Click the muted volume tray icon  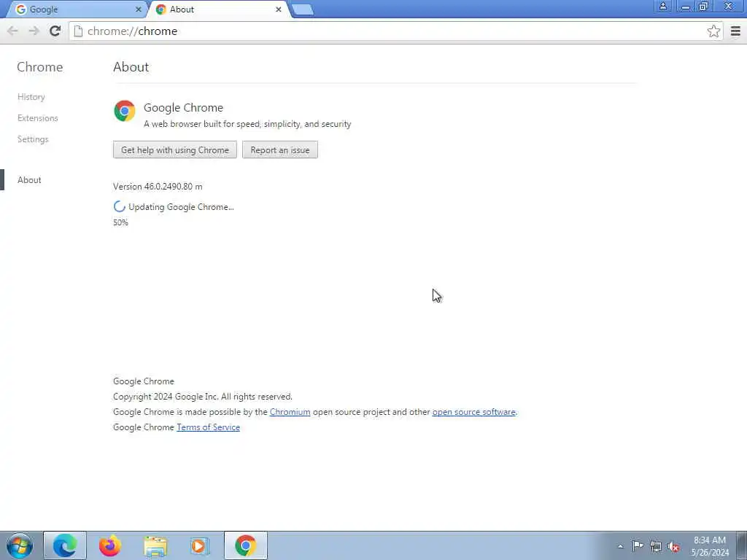(x=673, y=546)
